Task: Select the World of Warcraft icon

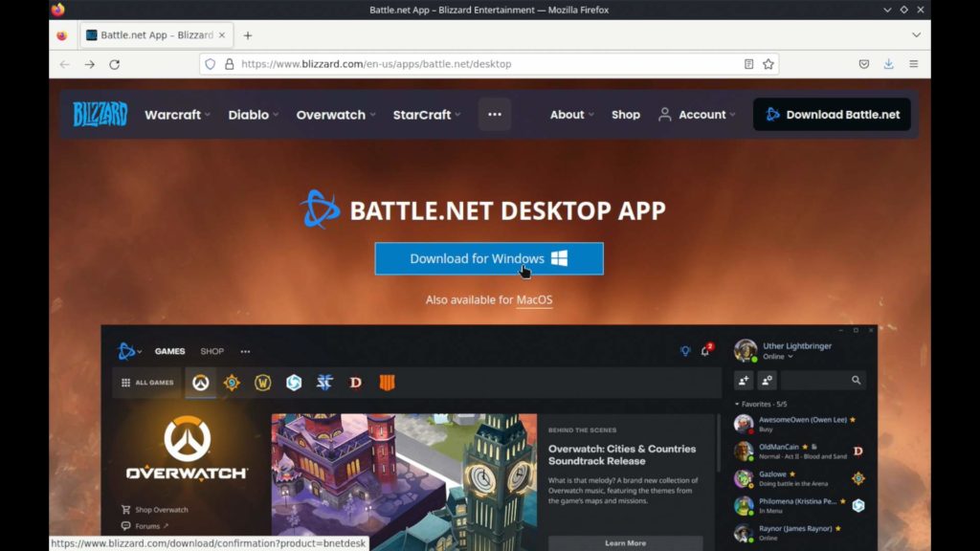Action: (x=263, y=383)
